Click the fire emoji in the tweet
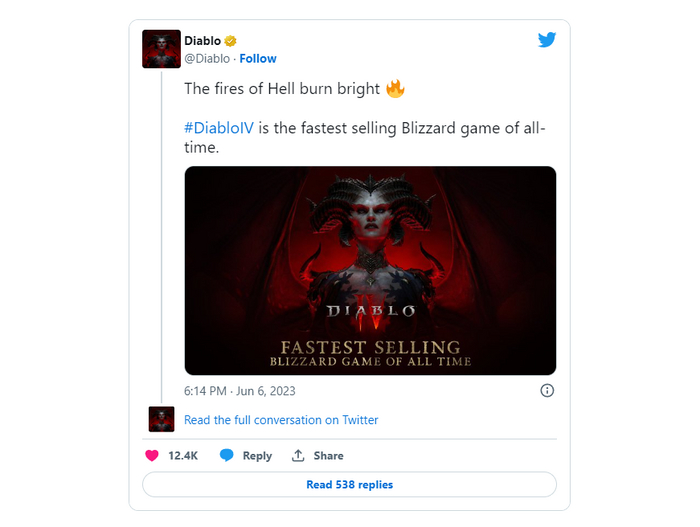Viewport: 700px width, 527px height. click(395, 88)
